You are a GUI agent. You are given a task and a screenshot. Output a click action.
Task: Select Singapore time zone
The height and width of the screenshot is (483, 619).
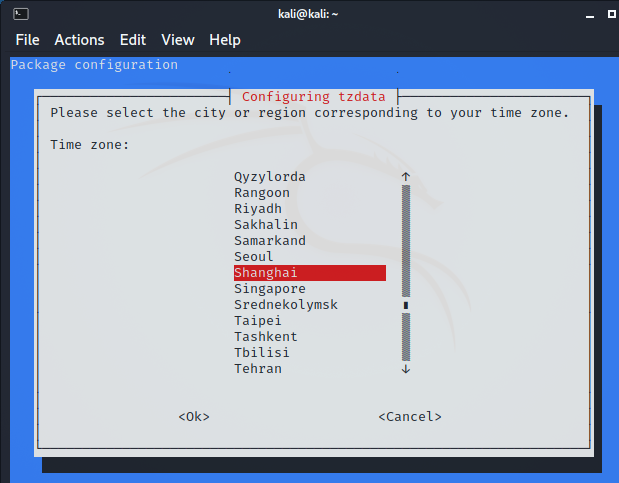pos(310,289)
